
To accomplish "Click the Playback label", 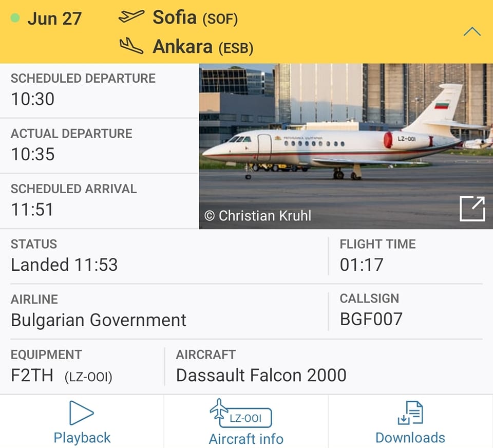I will 82,438.
